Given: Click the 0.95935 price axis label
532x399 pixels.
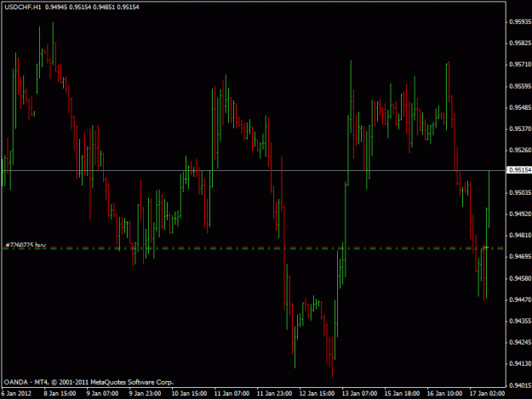Looking at the screenshot, I should pyautogui.click(x=520, y=22).
